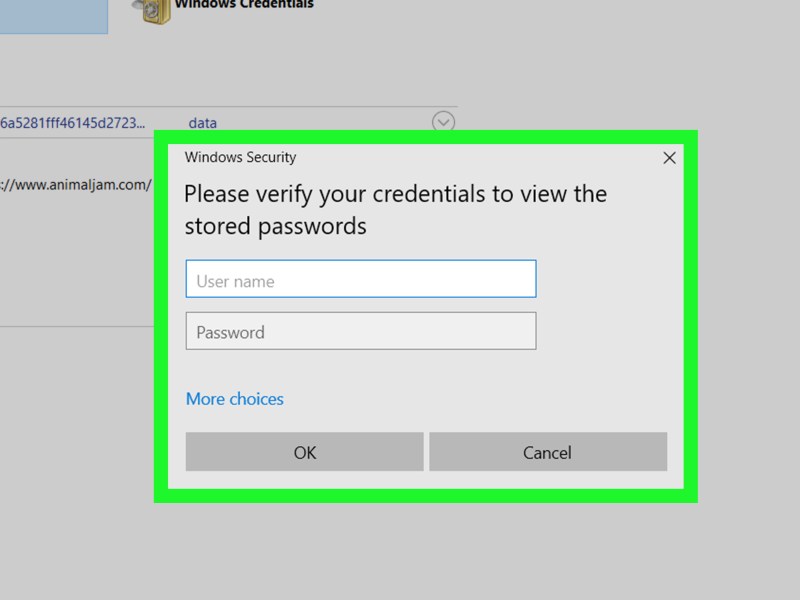
Task: Confirm credentials with the OK button
Action: pyautogui.click(x=305, y=452)
